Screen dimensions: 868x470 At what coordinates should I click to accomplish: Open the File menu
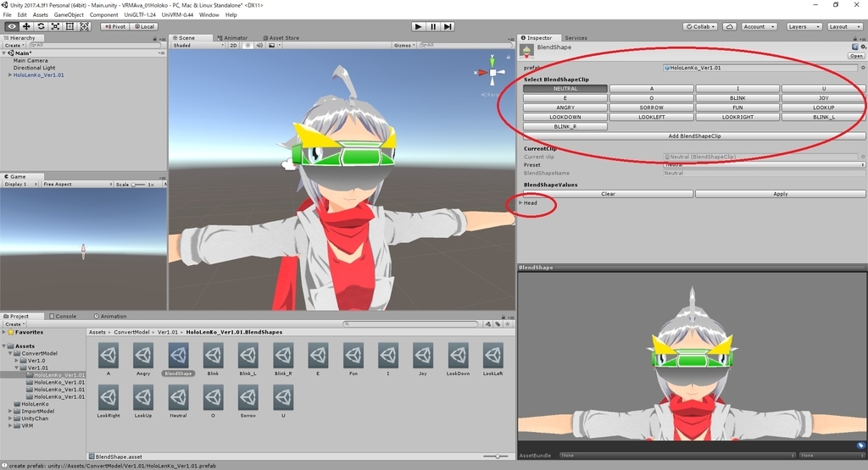coord(7,15)
